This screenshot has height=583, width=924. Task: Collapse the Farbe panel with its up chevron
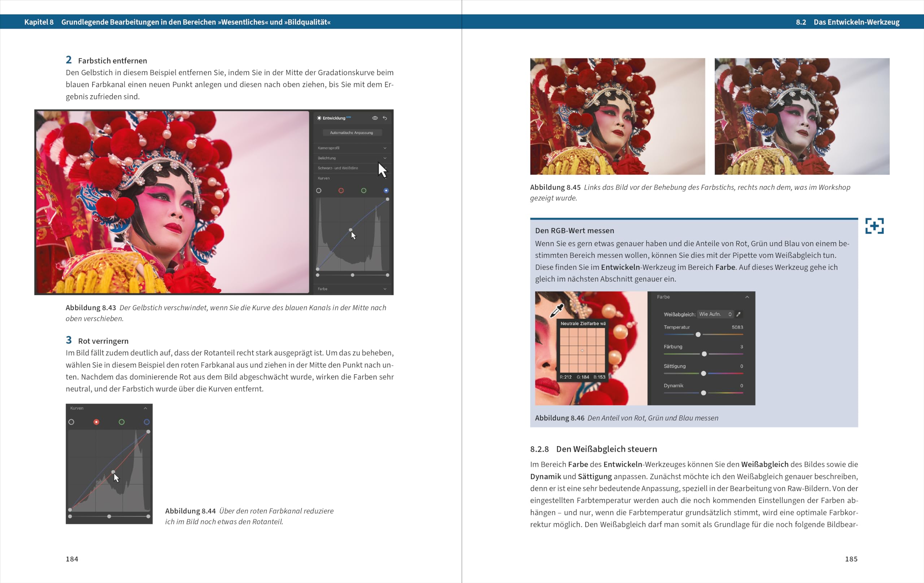747,297
